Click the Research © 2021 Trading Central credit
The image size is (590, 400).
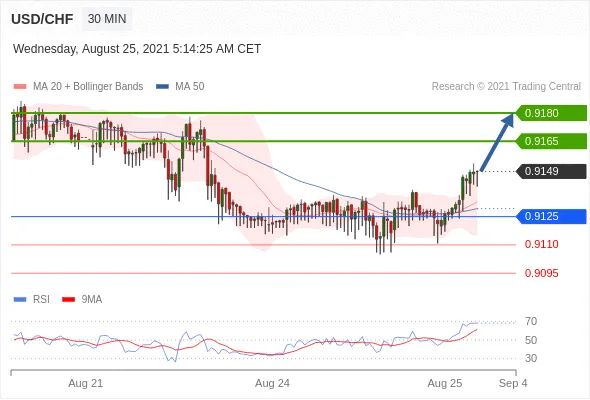[506, 86]
